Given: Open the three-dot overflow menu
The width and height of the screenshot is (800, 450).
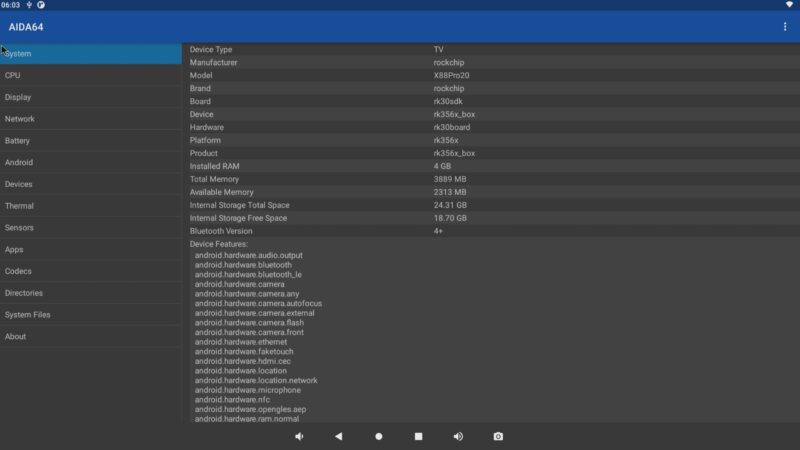Looking at the screenshot, I should click(785, 27).
